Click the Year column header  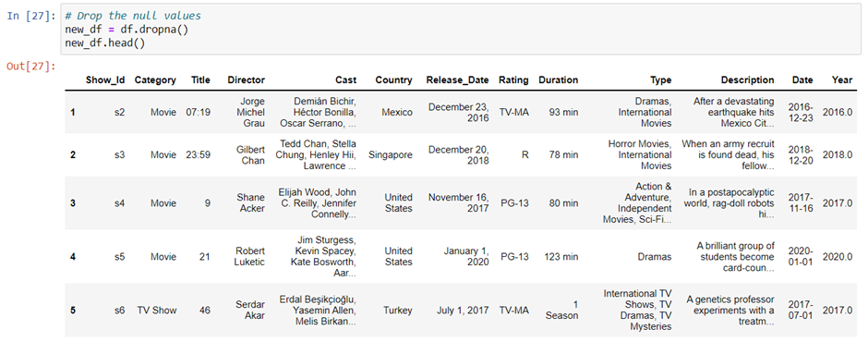(x=842, y=79)
